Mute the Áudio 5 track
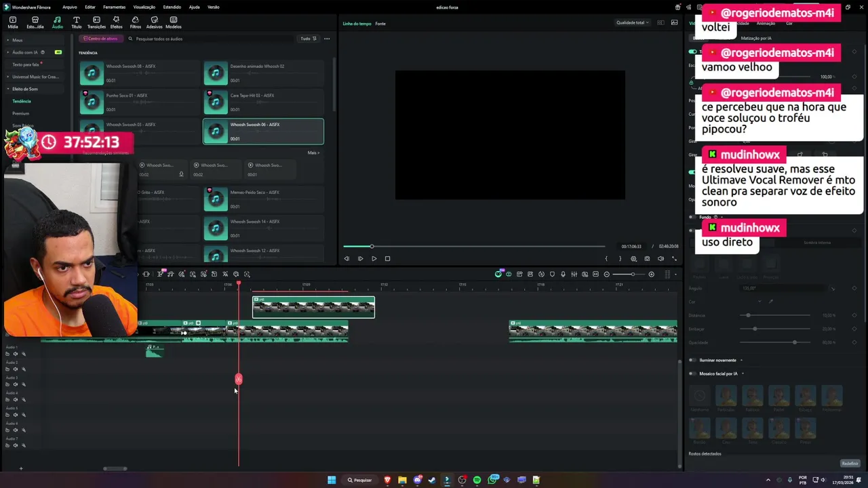This screenshot has width=868, height=488. (x=16, y=415)
